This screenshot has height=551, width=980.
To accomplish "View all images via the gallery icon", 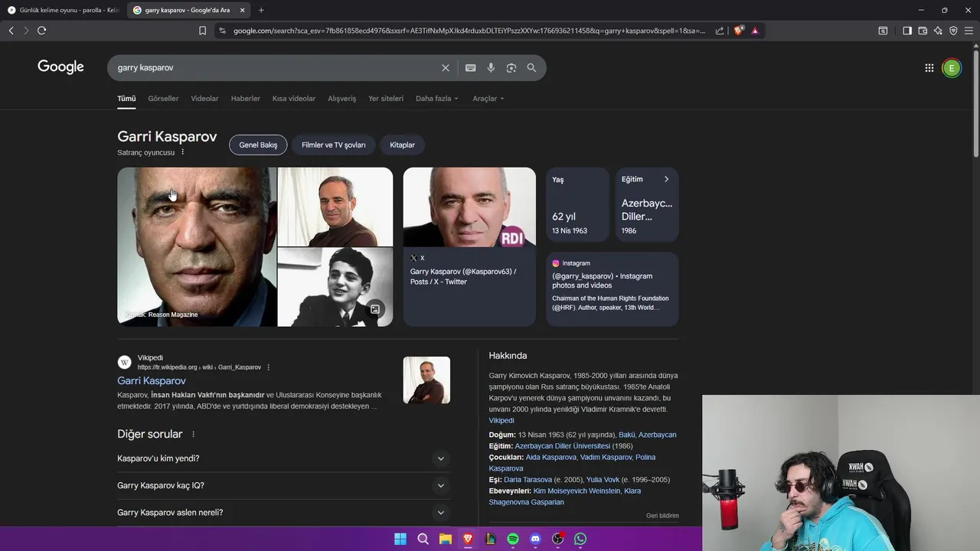I will point(375,309).
